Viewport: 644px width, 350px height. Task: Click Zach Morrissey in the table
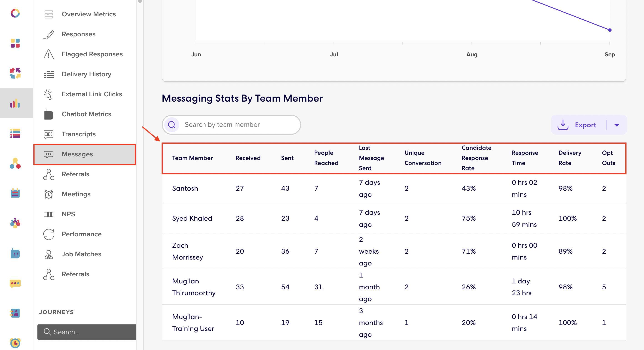coord(187,251)
